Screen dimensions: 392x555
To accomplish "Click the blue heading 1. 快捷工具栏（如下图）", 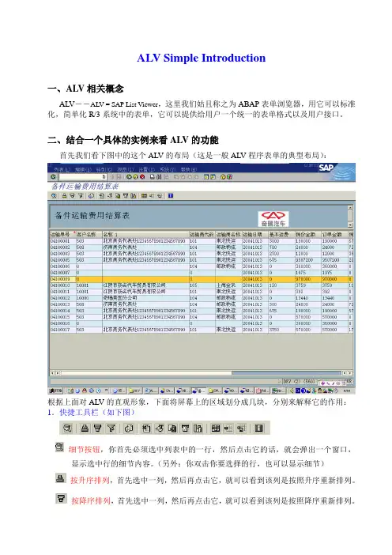I will point(91,413).
